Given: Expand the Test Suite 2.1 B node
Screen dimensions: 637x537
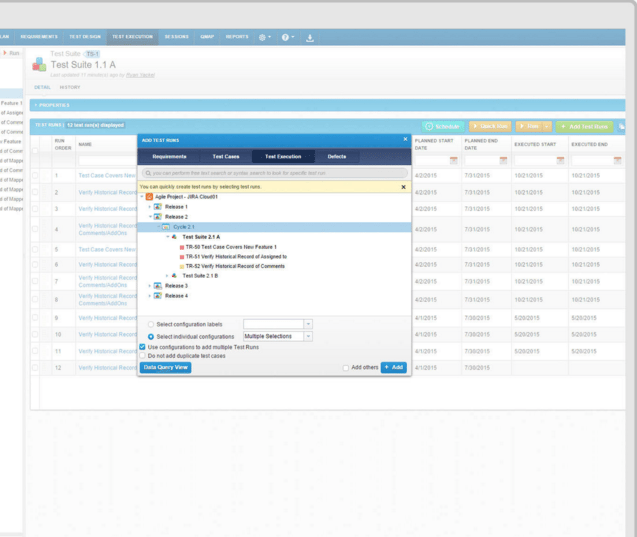Looking at the screenshot, I should point(167,275).
